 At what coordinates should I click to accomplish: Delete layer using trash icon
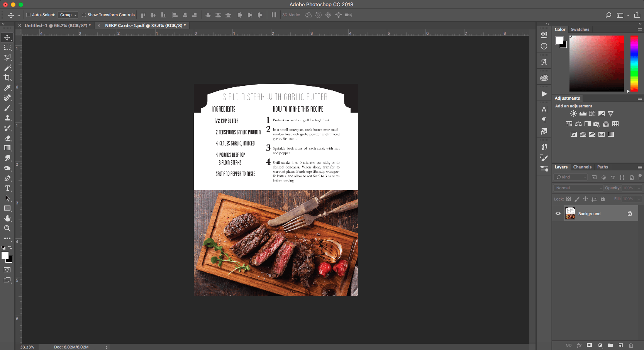point(631,345)
